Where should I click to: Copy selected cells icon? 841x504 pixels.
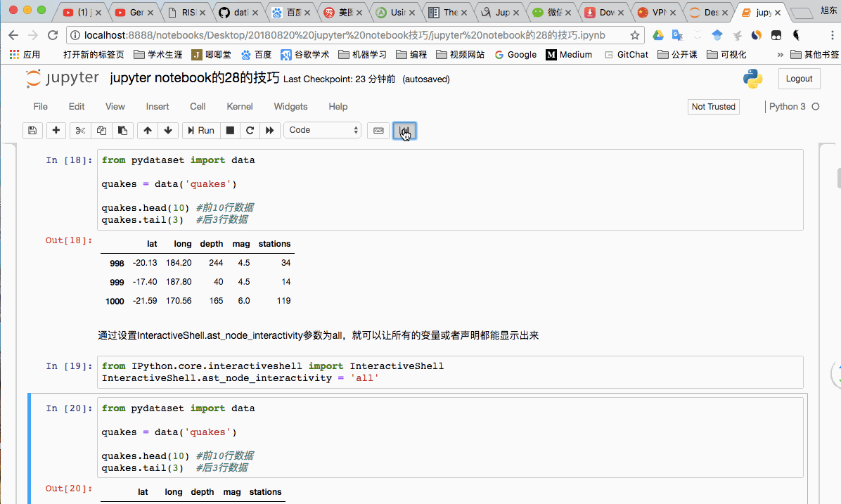(101, 130)
